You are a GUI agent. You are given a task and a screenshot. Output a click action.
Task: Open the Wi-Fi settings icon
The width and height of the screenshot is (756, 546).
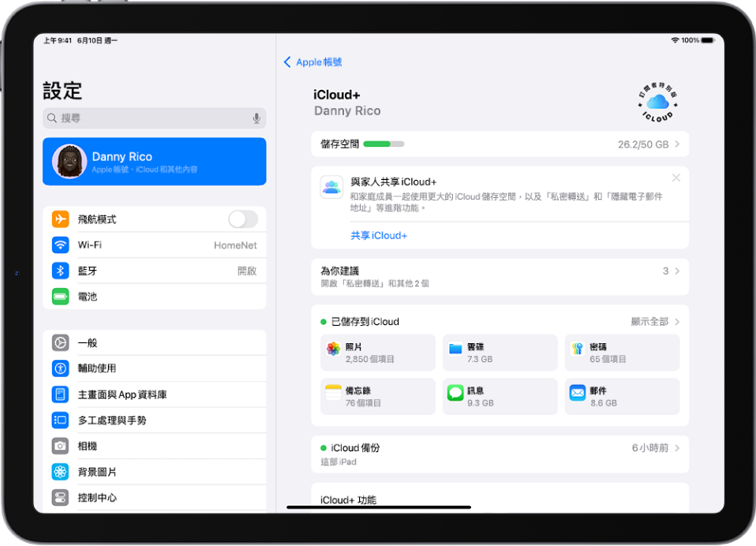tap(60, 245)
